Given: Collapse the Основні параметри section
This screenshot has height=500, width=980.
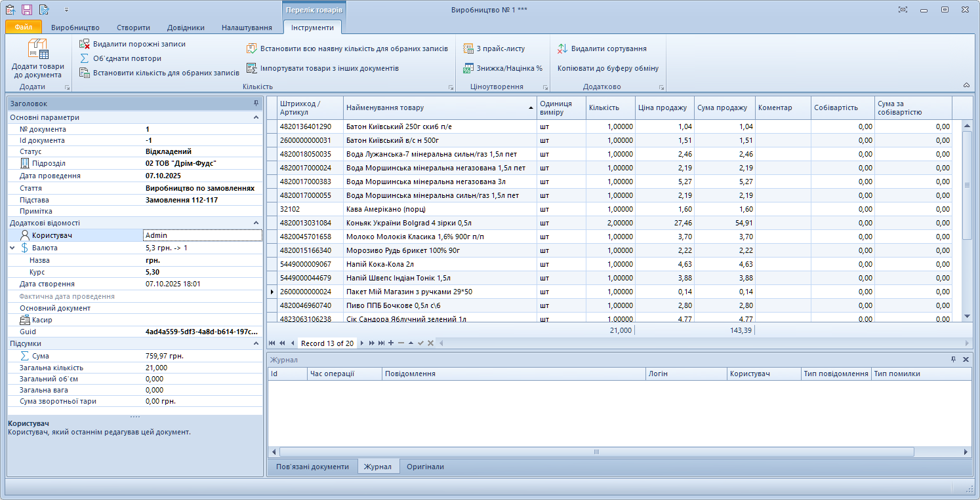Looking at the screenshot, I should click(x=256, y=117).
